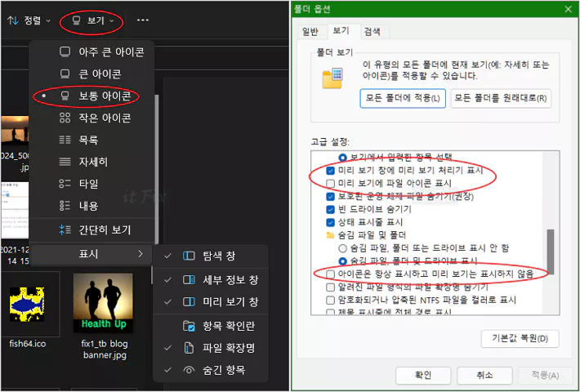Click 기본값 복원 button
The width and height of the screenshot is (580, 392).
click(520, 339)
